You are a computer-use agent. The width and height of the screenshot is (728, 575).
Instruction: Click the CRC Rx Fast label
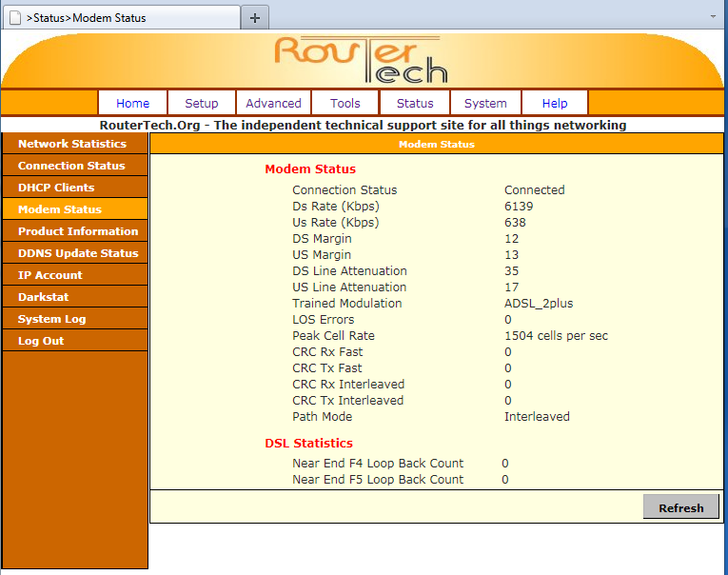327,351
